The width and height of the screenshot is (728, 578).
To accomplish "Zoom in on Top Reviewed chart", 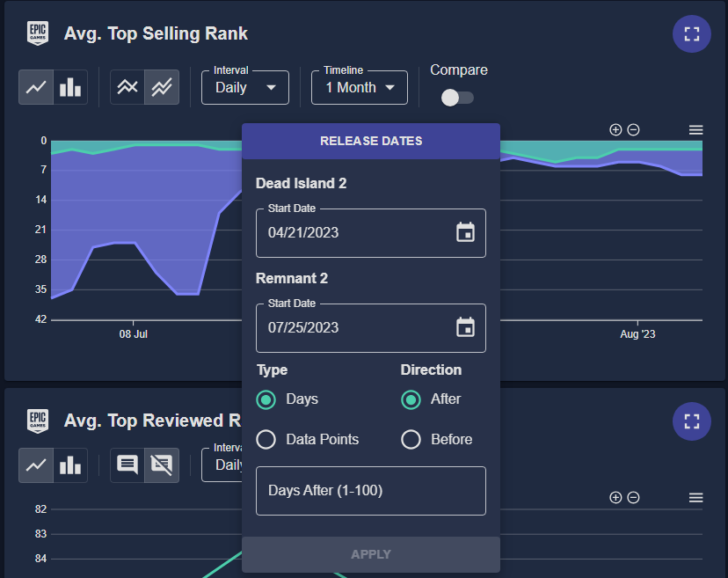I will [x=615, y=498].
